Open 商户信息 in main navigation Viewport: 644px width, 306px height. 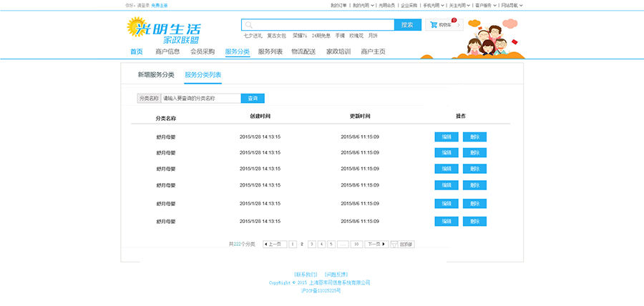coord(167,51)
